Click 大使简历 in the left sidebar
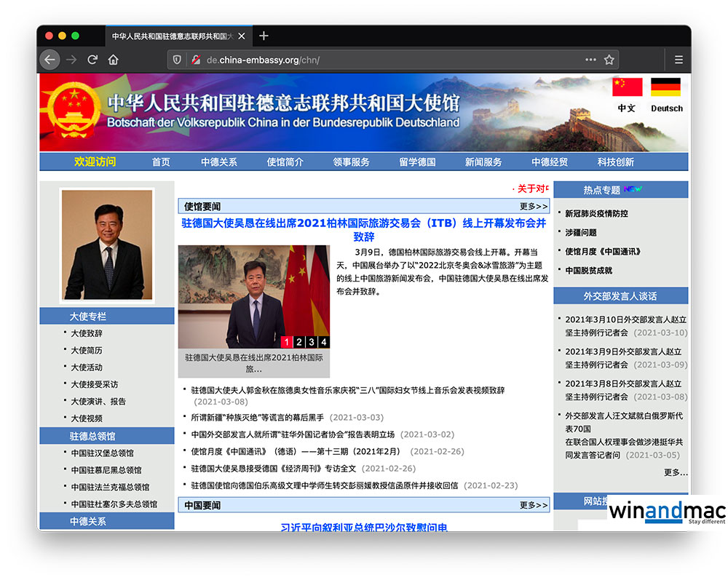This screenshot has width=728, height=580. tap(87, 351)
